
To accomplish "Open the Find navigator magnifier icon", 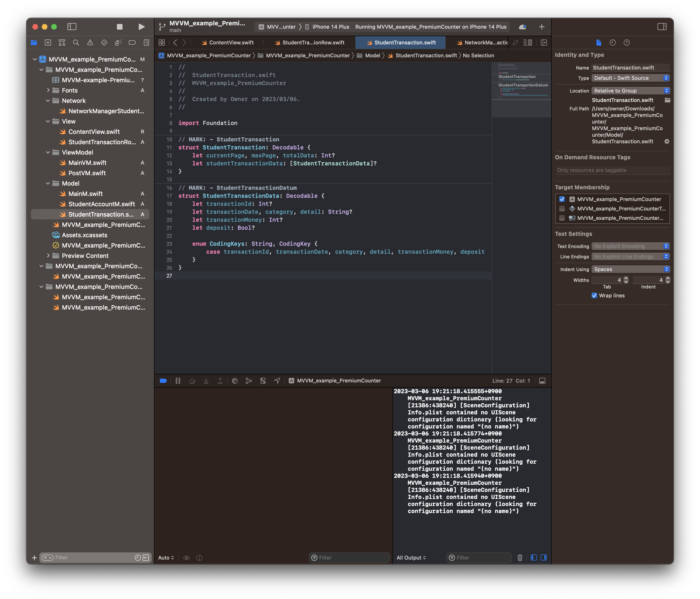I will (76, 43).
